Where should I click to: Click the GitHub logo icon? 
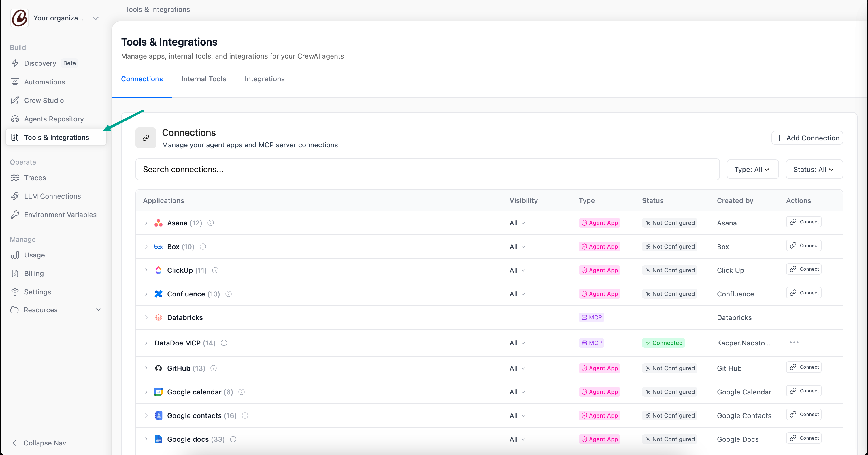point(158,368)
